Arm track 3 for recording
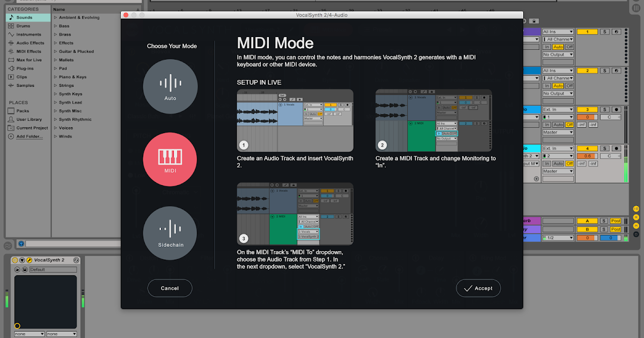The height and width of the screenshot is (338, 644). tap(617, 109)
